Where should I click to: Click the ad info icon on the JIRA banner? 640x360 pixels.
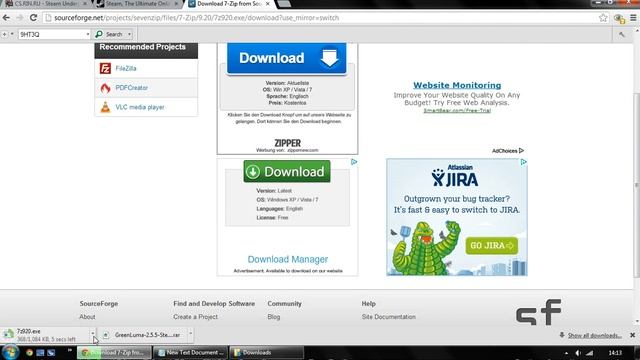pos(524,162)
